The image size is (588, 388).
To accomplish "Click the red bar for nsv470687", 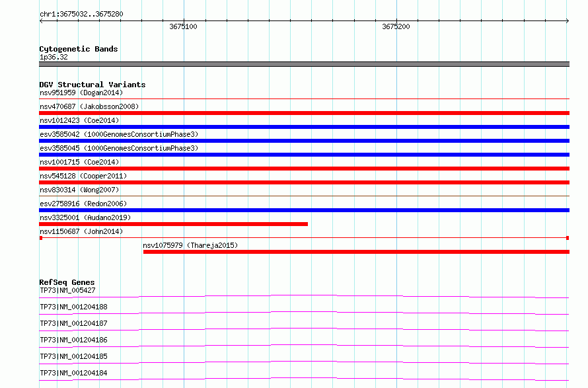I will click(304, 113).
